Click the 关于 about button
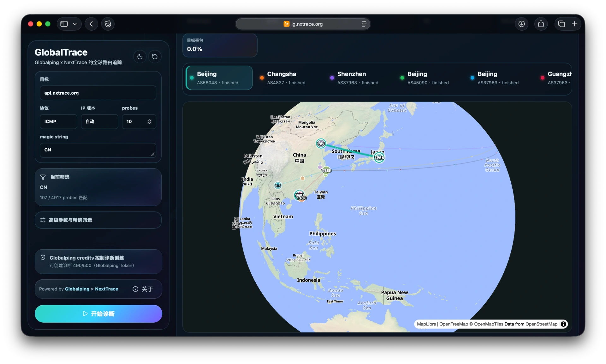The width and height of the screenshot is (606, 364). pos(143,289)
